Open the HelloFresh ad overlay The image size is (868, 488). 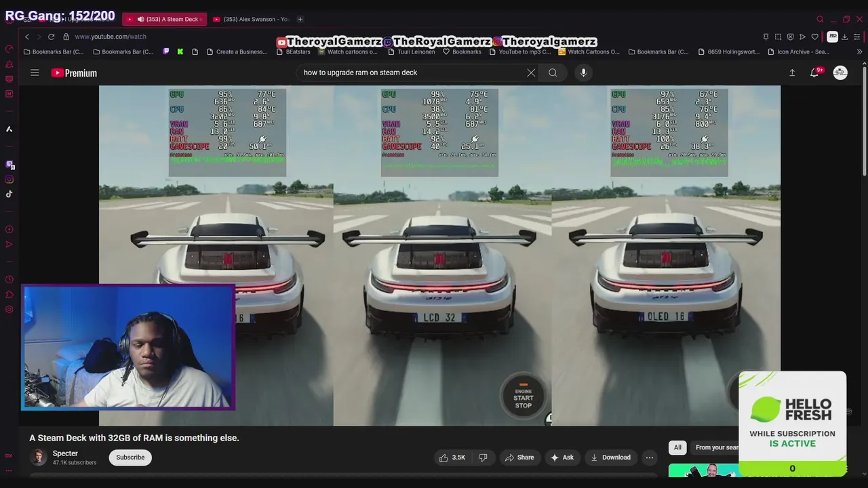792,424
